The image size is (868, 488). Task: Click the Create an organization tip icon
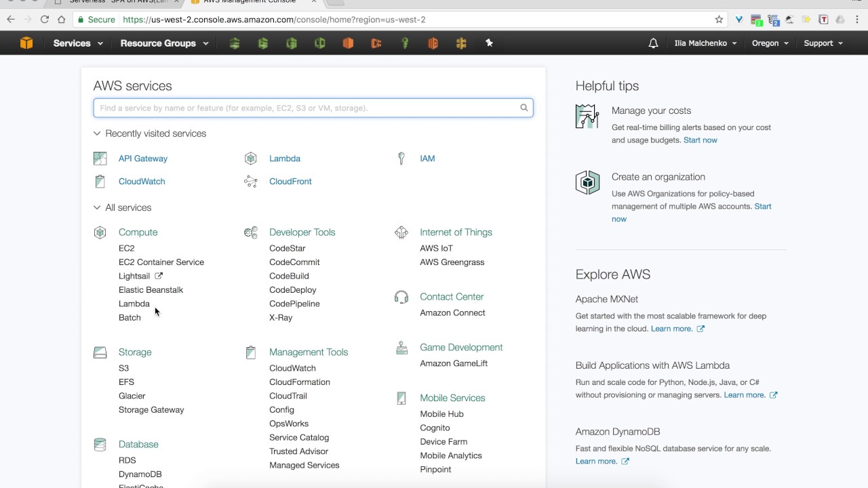[587, 183]
